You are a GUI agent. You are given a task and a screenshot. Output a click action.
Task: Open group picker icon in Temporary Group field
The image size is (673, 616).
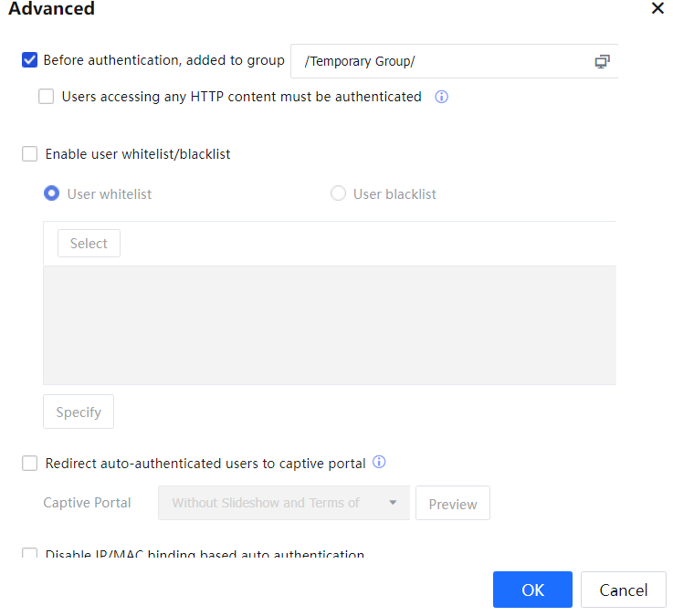602,61
